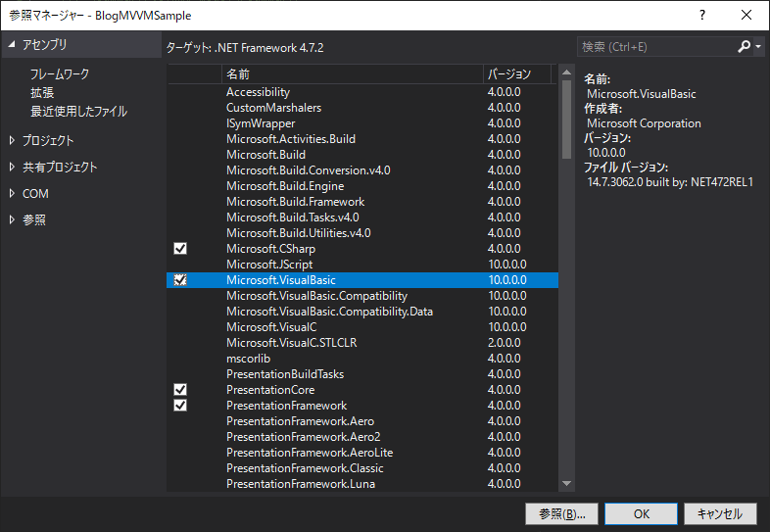770x532 pixels.
Task: Select PresentationFramework.Classic row
Action: [x=362, y=468]
